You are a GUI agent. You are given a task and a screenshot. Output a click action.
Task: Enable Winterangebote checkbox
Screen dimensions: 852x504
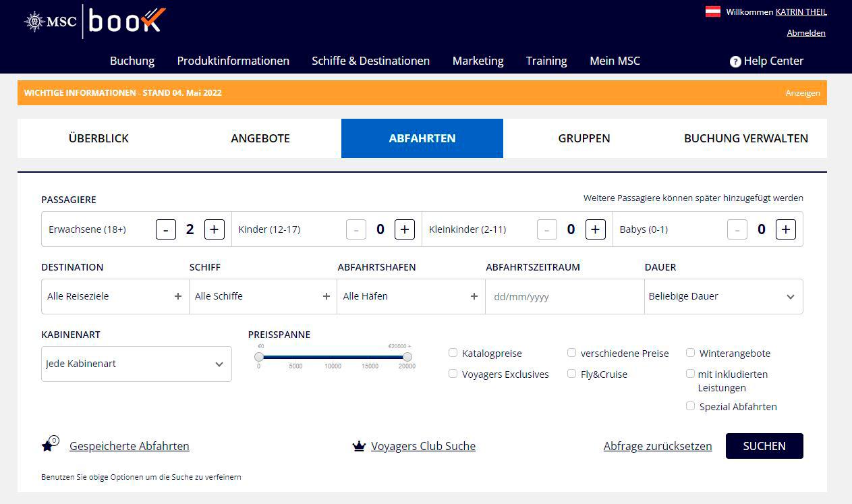[x=691, y=353]
